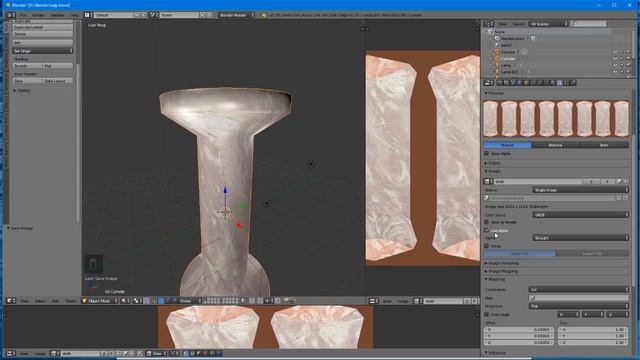
Task: Toggle Cylinder renderability camera icon in outliner
Action: coord(628,58)
